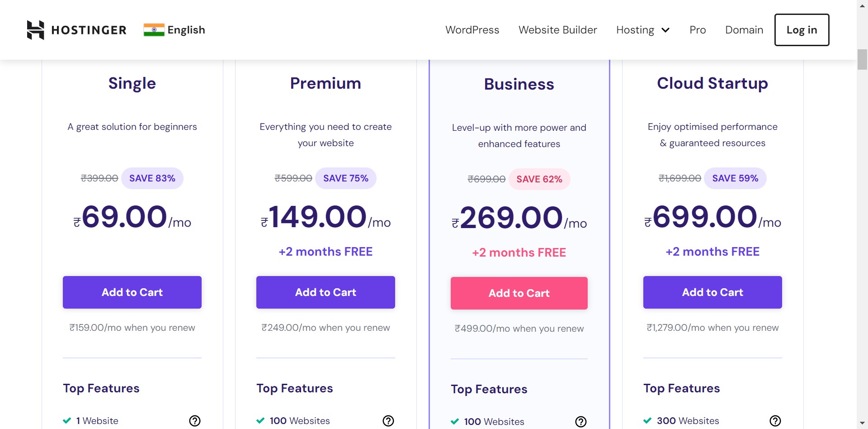Expand the Hosting dropdown chevron
The width and height of the screenshot is (868, 429).
(x=665, y=30)
